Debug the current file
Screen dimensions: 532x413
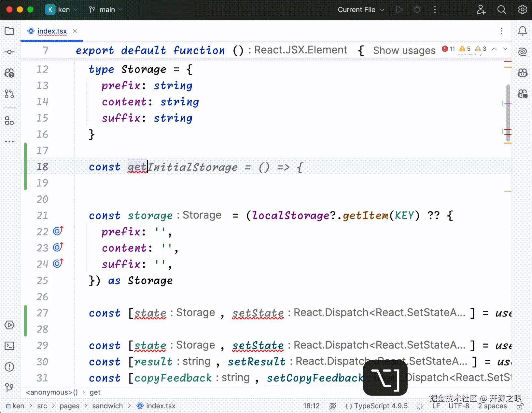(417, 10)
